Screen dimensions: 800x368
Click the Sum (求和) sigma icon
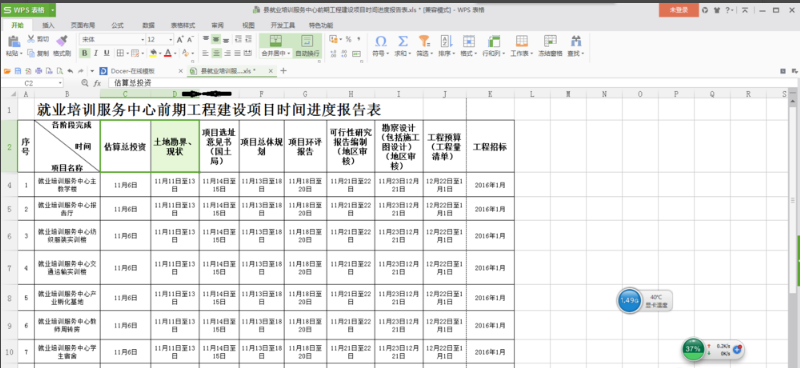point(403,41)
